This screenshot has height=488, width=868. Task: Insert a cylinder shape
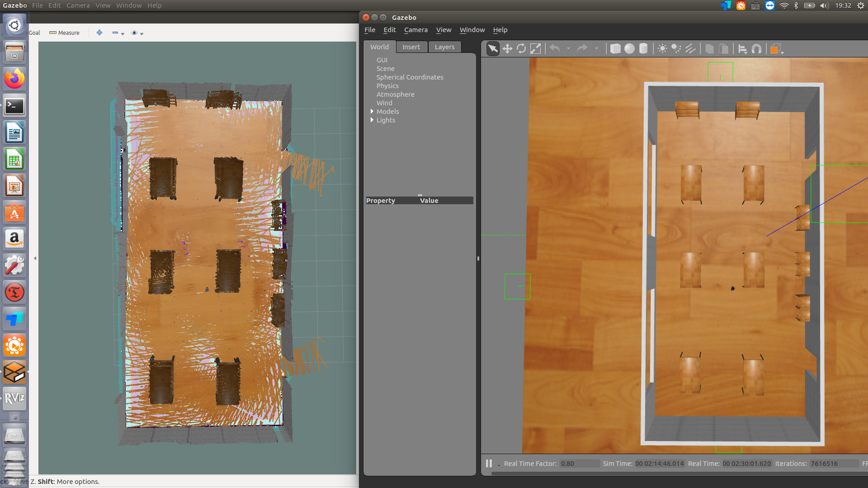[x=643, y=49]
